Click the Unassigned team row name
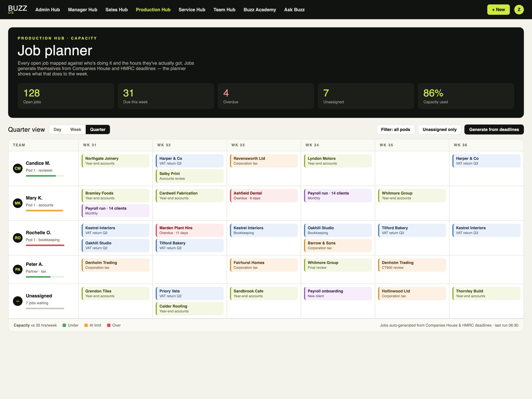Screen dimensions: 532x399 coord(39,296)
